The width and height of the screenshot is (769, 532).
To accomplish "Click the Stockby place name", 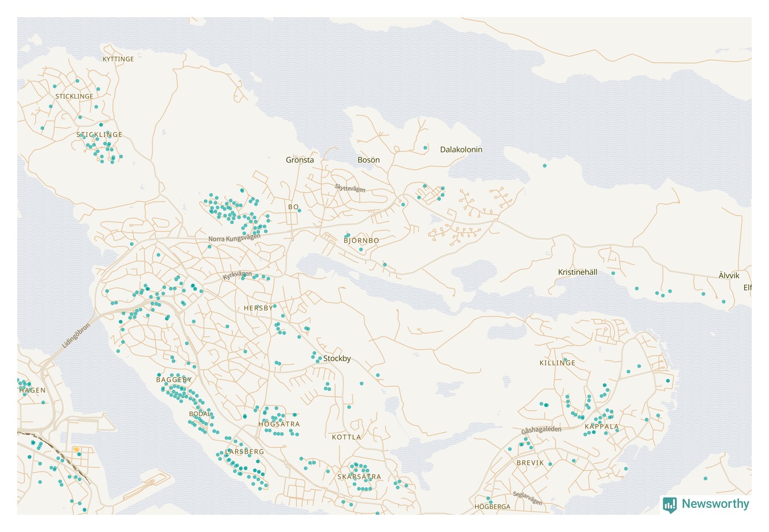I will coord(337,359).
